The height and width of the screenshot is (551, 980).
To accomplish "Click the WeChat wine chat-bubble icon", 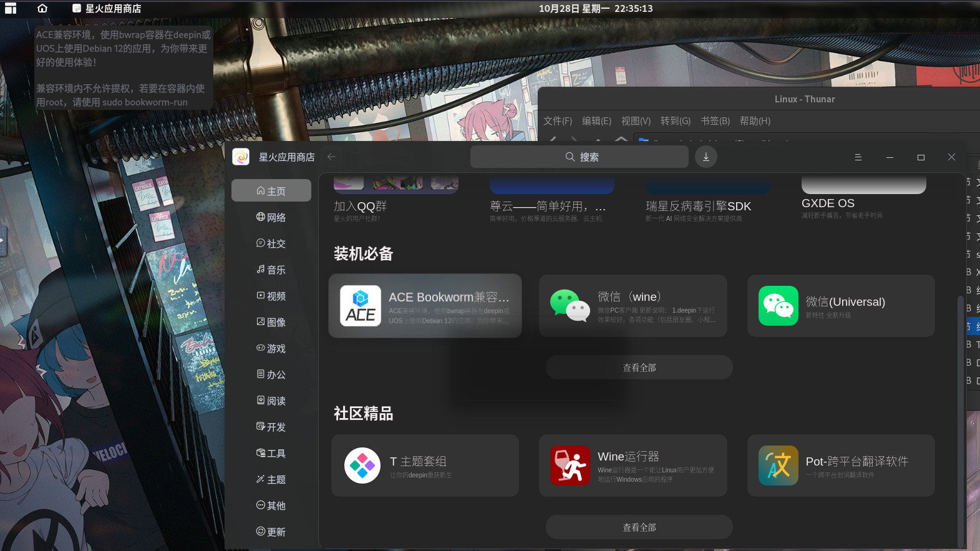I will (570, 306).
